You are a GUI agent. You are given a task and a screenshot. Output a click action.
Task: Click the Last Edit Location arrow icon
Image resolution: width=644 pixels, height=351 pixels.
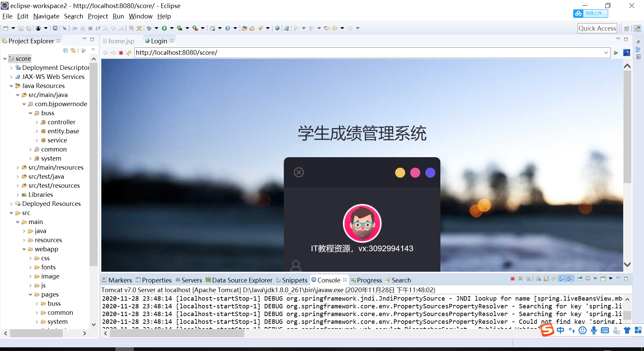coord(327,28)
